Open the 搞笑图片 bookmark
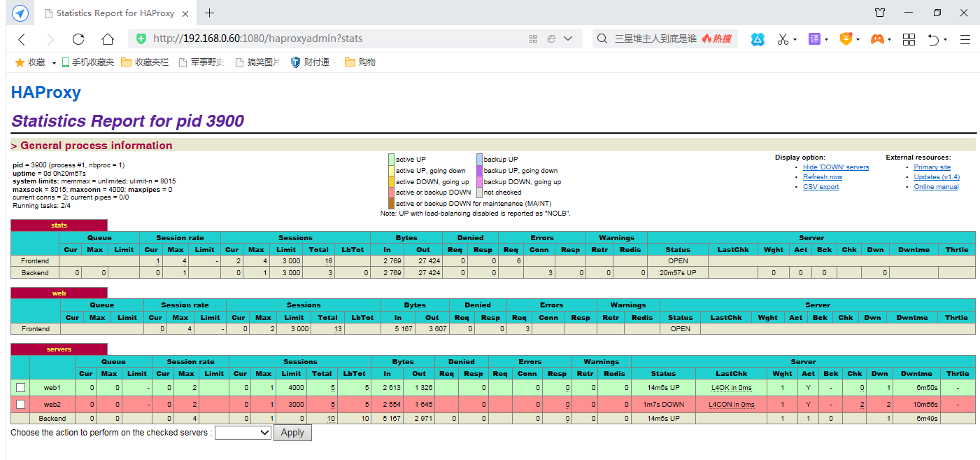This screenshot has height=460, width=980. click(x=258, y=62)
